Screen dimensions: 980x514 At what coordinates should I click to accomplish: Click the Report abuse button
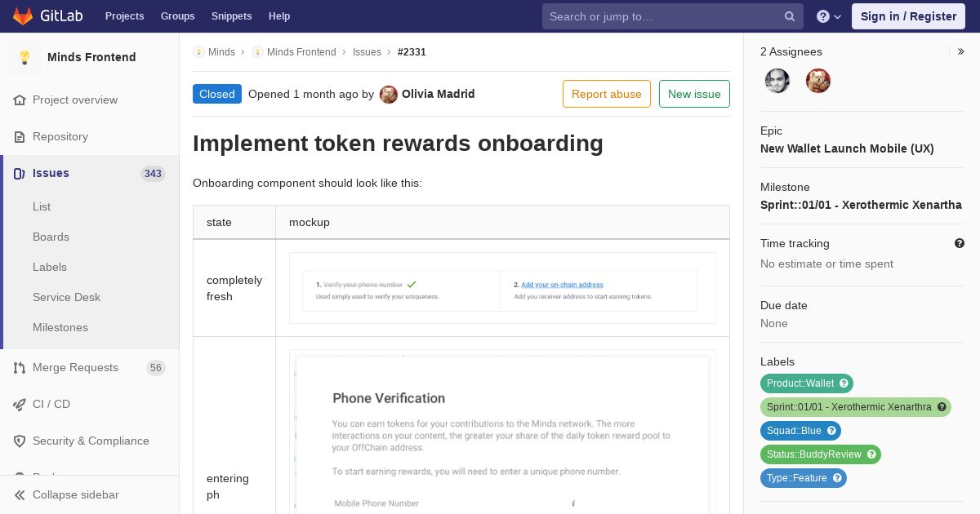(x=607, y=94)
